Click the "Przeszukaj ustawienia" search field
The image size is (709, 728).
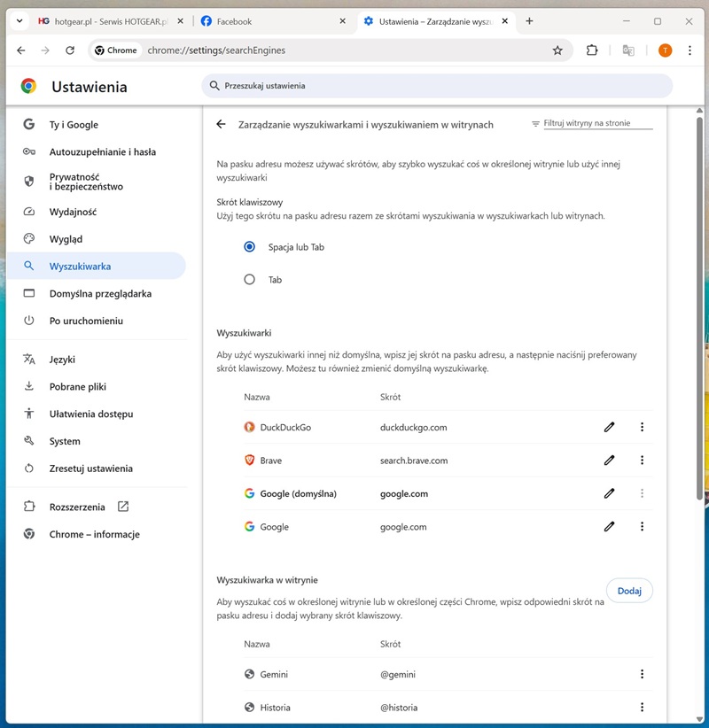click(436, 86)
